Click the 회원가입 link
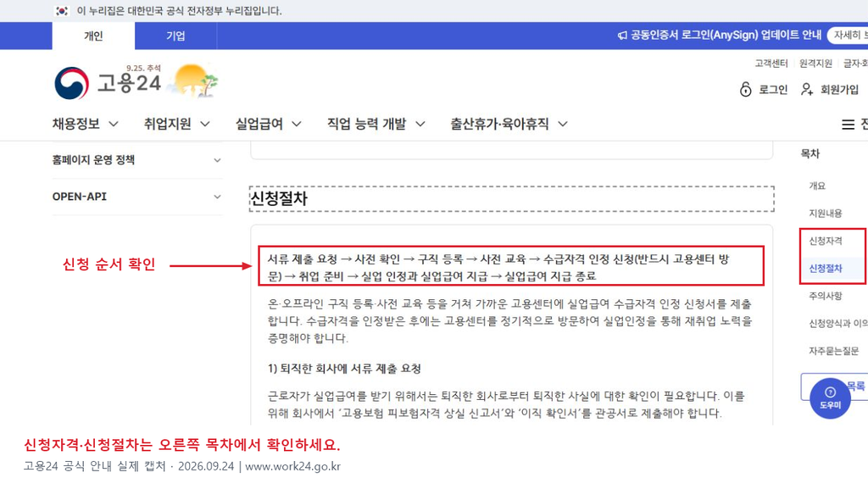 click(839, 90)
